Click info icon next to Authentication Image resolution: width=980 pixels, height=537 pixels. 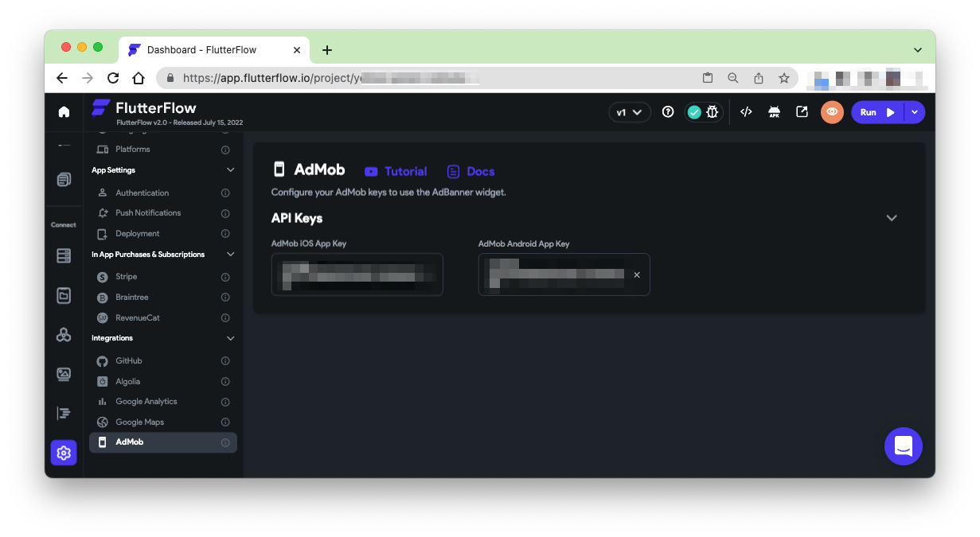[225, 193]
